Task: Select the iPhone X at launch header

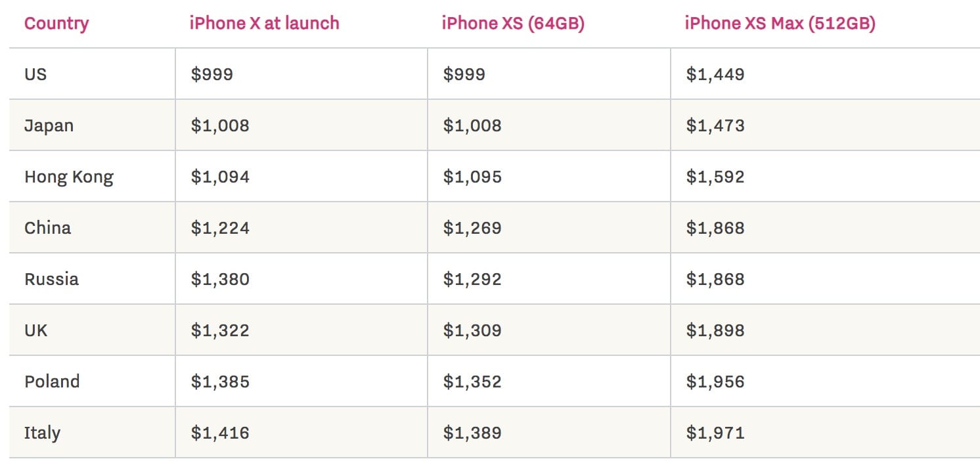Action: tap(264, 24)
